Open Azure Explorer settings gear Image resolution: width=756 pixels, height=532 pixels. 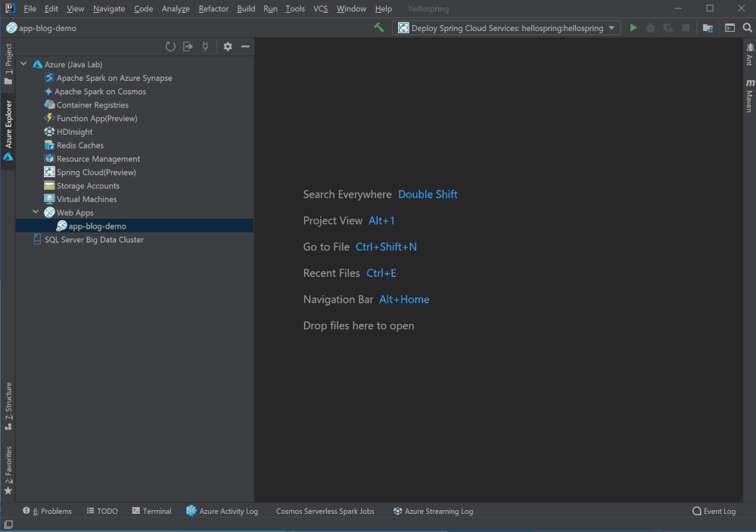click(228, 47)
